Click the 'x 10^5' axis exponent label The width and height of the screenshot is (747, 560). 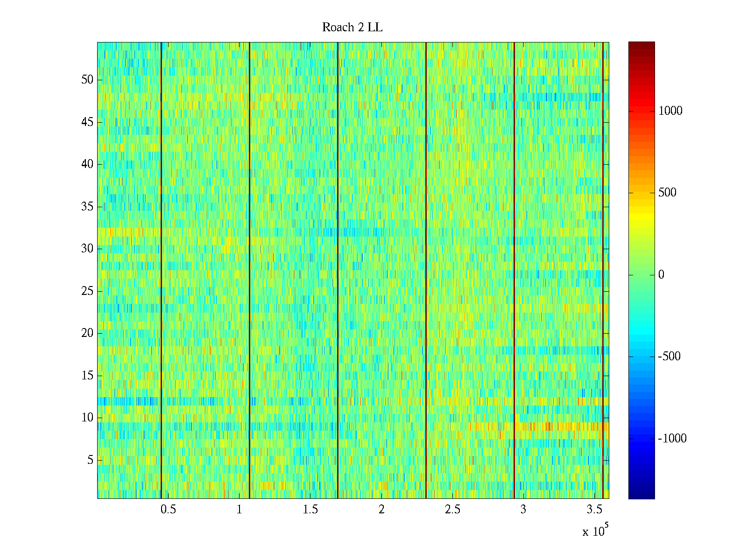point(595,531)
